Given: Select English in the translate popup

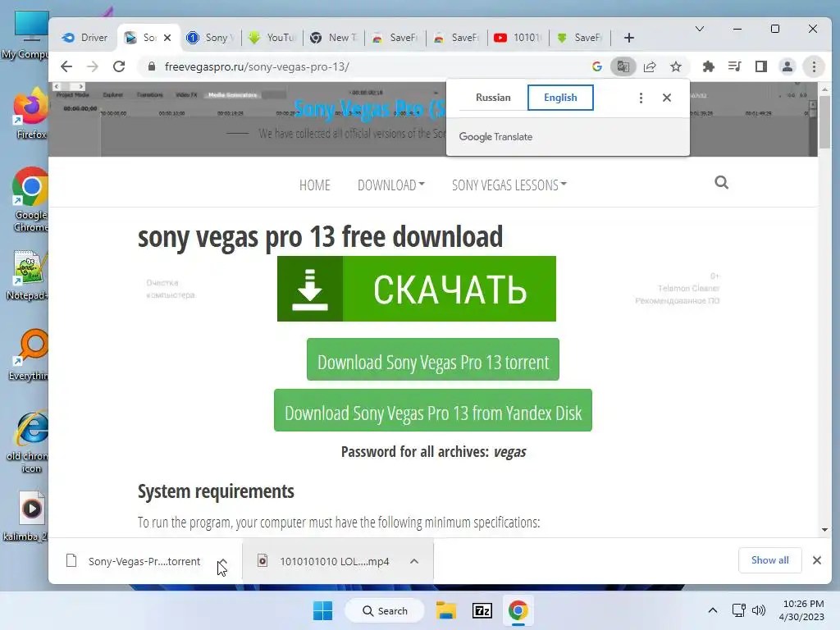Looking at the screenshot, I should pyautogui.click(x=560, y=98).
